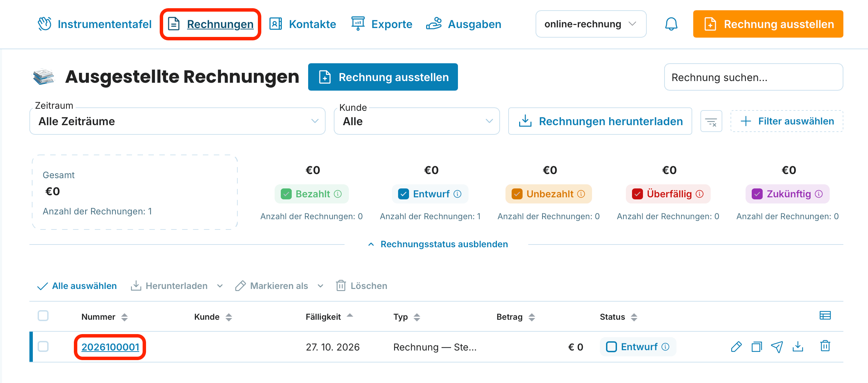
Task: Toggle the Zukünftig status filter checkbox
Action: point(757,194)
